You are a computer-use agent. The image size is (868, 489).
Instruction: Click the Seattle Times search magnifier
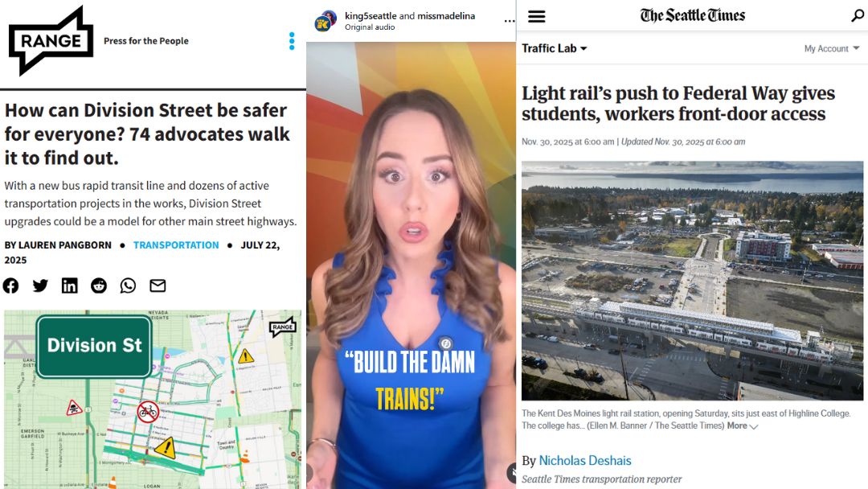point(858,15)
